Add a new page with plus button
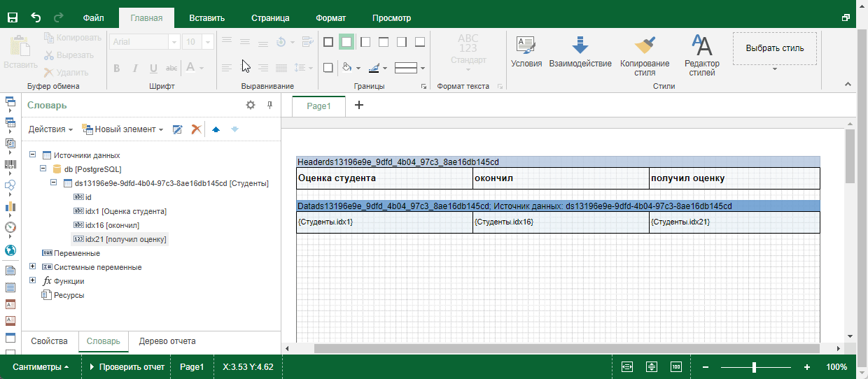The image size is (868, 379). (359, 106)
